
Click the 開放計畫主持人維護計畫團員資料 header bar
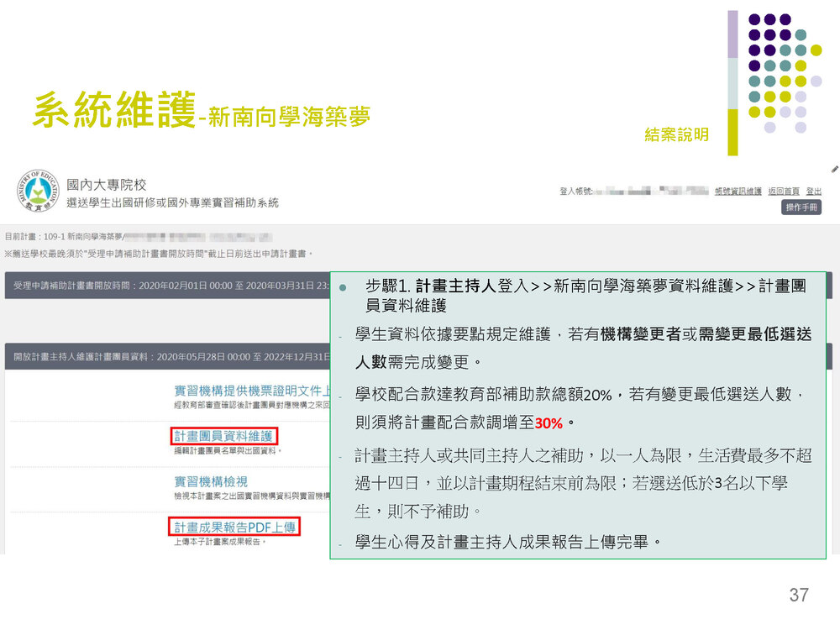(x=168, y=357)
